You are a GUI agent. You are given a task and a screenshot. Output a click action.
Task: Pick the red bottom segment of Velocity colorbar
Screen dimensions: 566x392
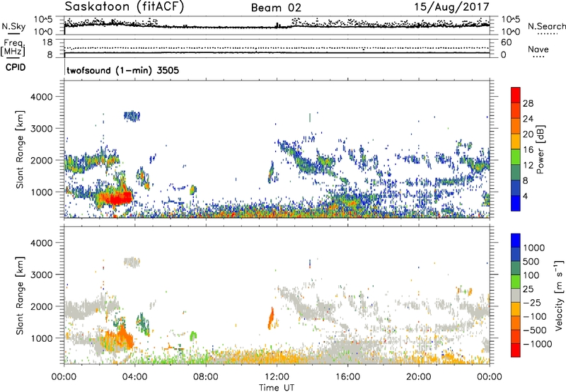516,350
